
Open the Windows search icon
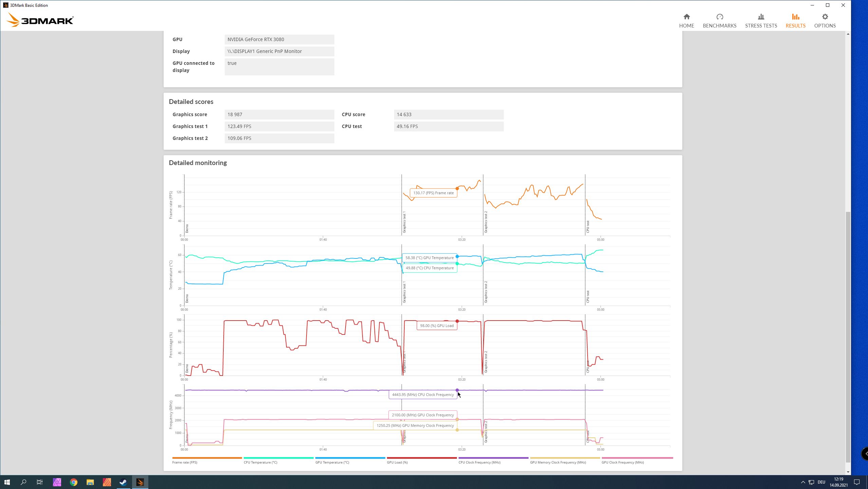23,482
